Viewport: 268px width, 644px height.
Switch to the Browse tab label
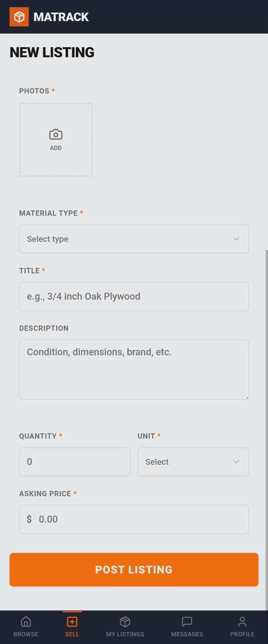(x=26, y=634)
